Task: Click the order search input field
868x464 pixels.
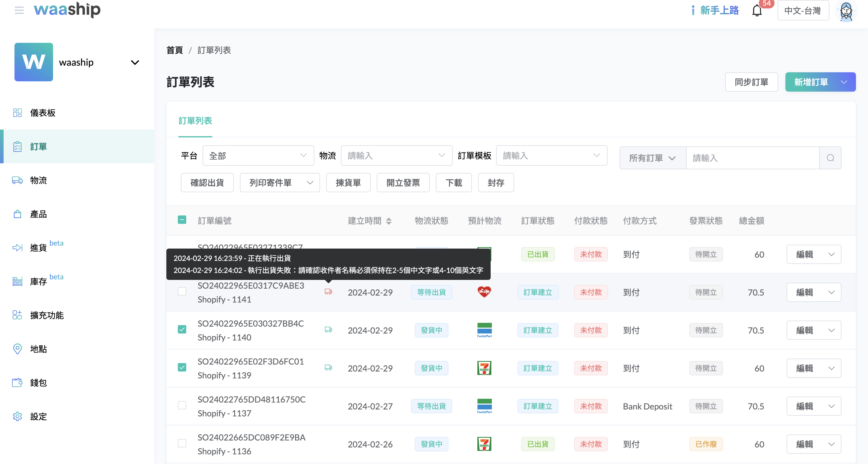Action: tap(752, 158)
